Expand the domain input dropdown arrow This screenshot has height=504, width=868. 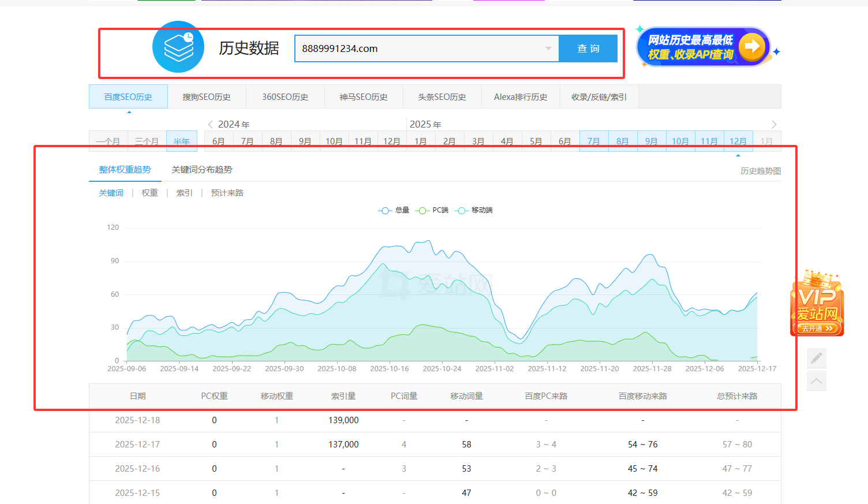coord(548,48)
